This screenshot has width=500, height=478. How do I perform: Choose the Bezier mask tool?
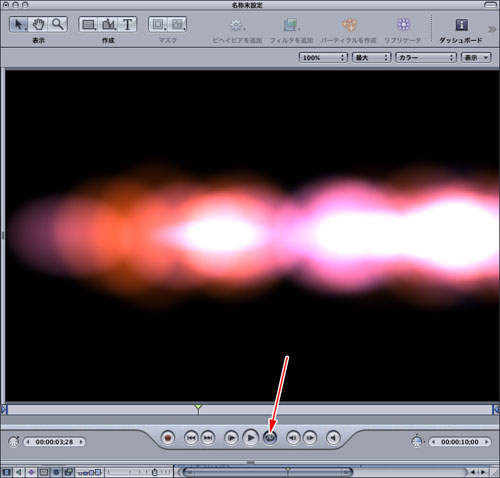[177, 24]
